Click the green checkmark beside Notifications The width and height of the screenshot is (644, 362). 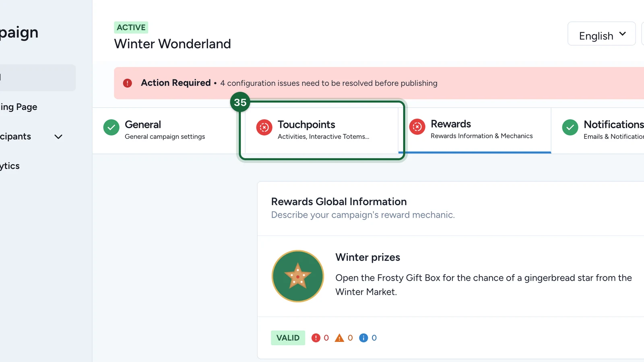570,128
